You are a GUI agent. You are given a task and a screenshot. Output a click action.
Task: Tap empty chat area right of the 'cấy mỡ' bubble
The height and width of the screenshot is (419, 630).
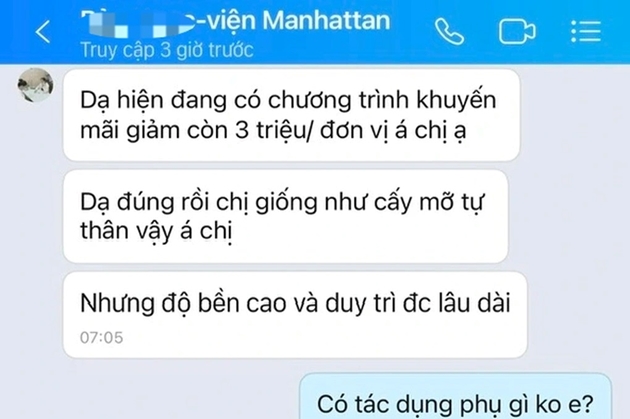click(569, 217)
